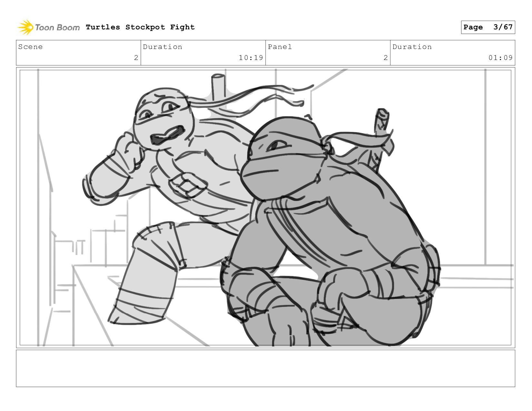Viewport: 532px width, 411px height.
Task: Click the 'Scene' header label
Action: (30, 47)
